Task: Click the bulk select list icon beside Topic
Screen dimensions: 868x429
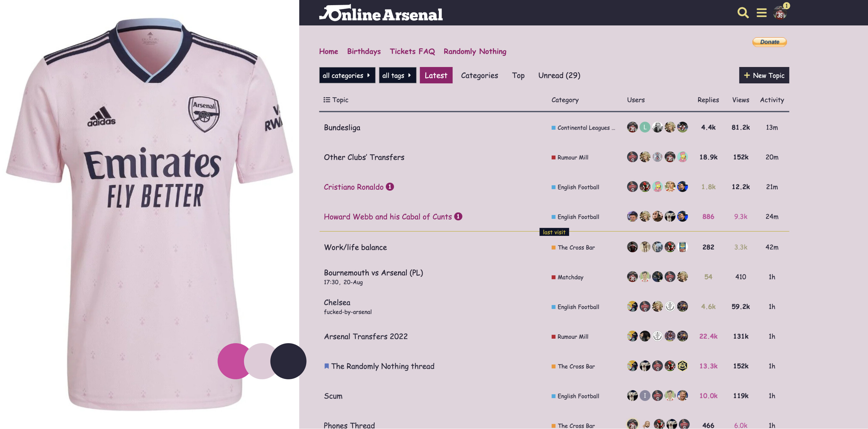Action: point(327,100)
